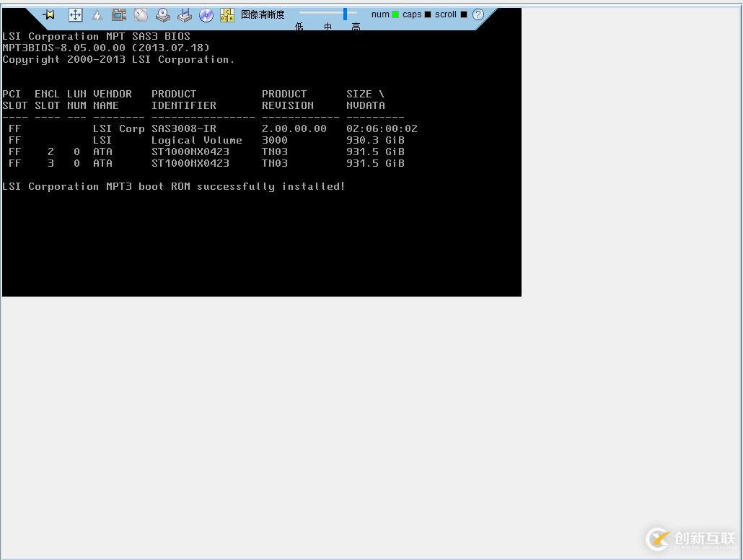Viewport: 743px width, 560px height.
Task: Click the Logical Volume entry
Action: (x=197, y=140)
